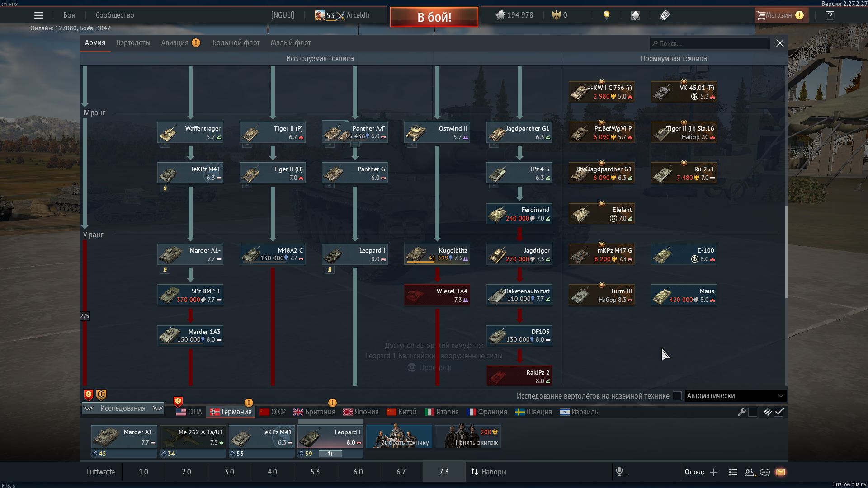The height and width of the screenshot is (488, 868).
Task: Switch to the Авиация tab
Action: tap(175, 42)
